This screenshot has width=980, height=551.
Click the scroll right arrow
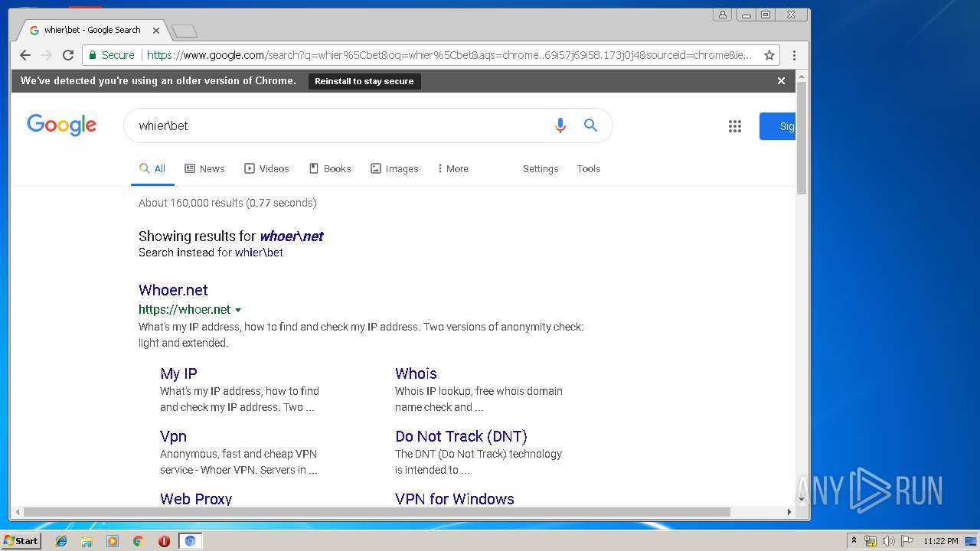pyautogui.click(x=789, y=512)
